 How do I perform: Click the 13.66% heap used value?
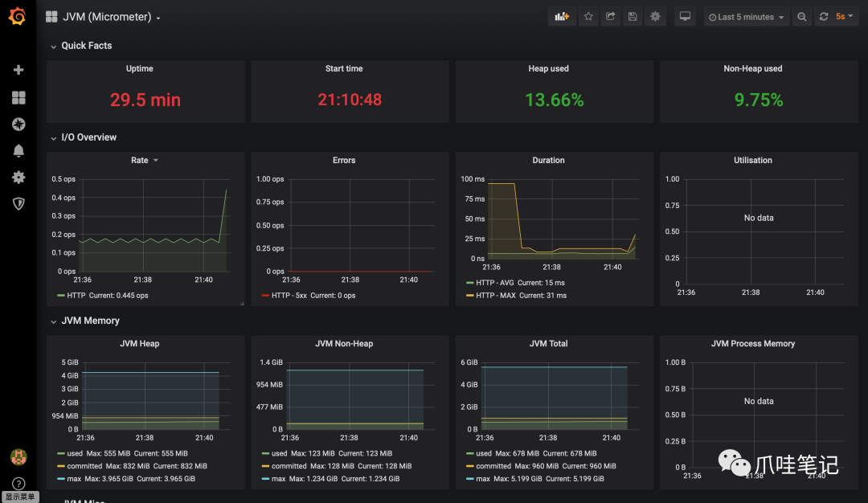click(554, 100)
